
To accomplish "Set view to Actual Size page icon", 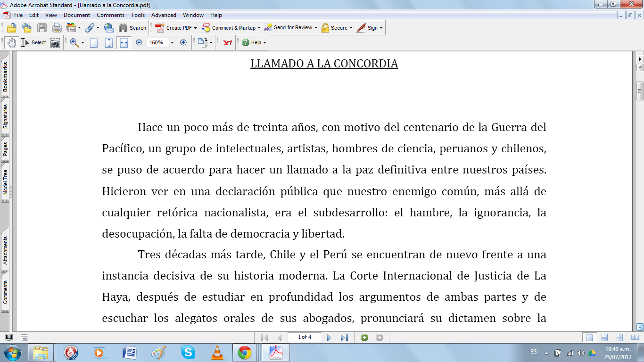I will (x=94, y=42).
